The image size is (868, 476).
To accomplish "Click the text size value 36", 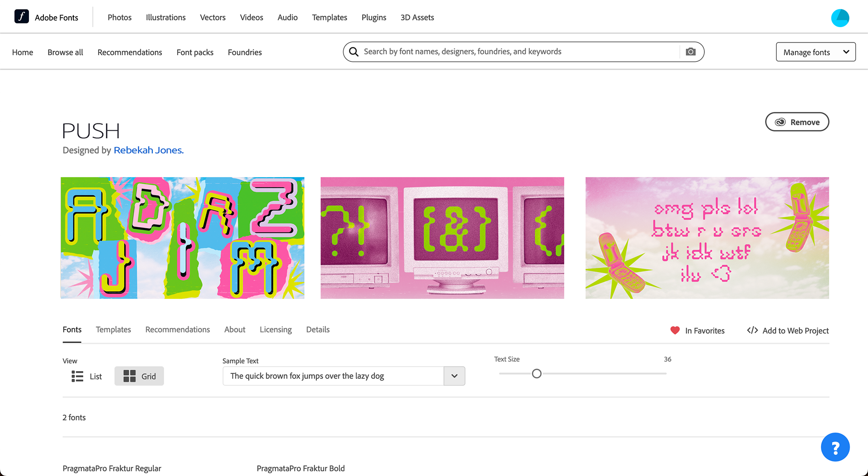I will 667,359.
